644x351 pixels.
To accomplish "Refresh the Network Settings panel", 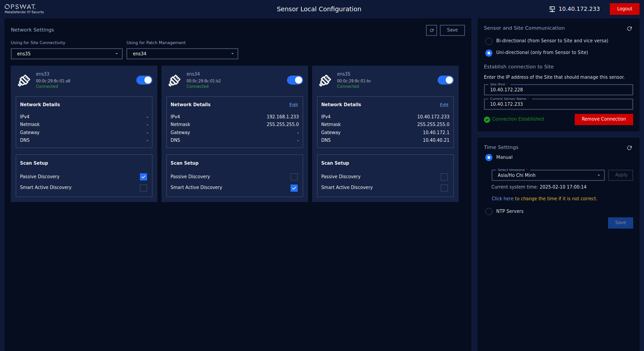I will tap(432, 30).
